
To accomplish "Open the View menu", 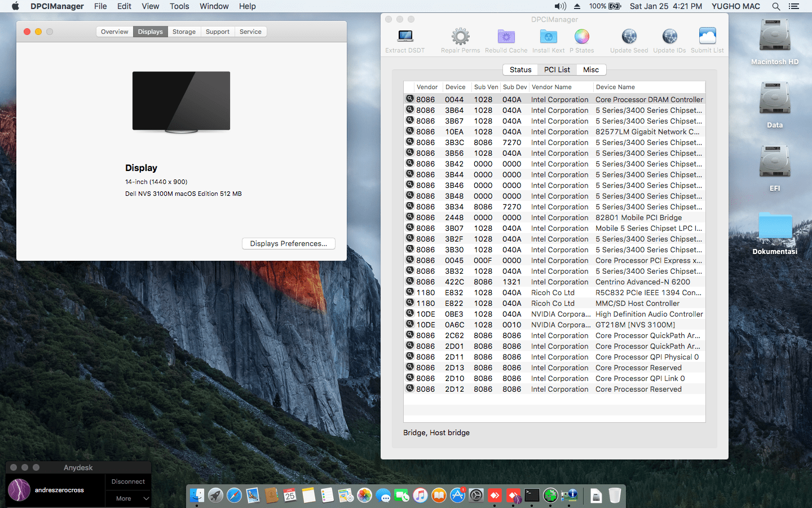I will click(150, 6).
